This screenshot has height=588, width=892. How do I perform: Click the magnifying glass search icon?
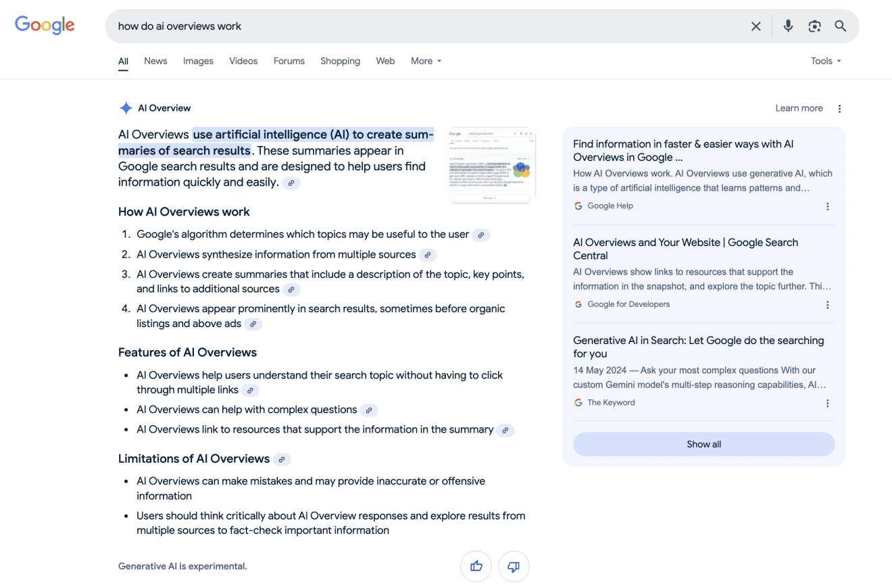tap(841, 26)
